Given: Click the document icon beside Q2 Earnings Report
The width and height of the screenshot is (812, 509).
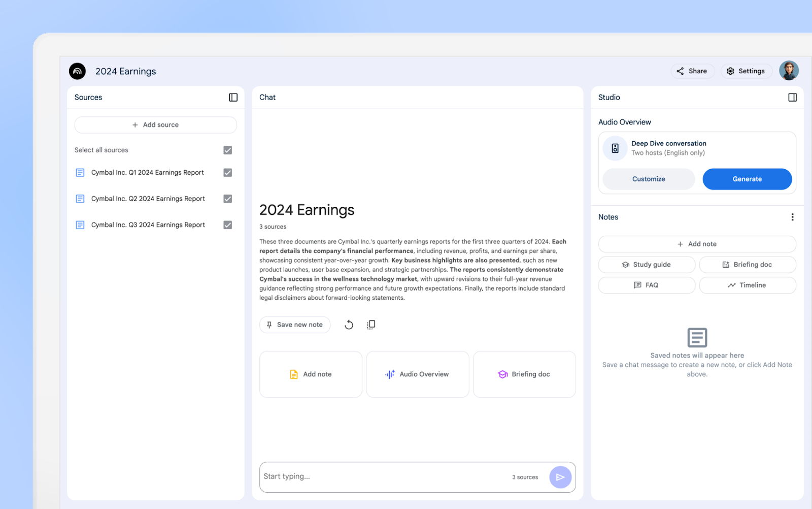Looking at the screenshot, I should click(x=80, y=199).
